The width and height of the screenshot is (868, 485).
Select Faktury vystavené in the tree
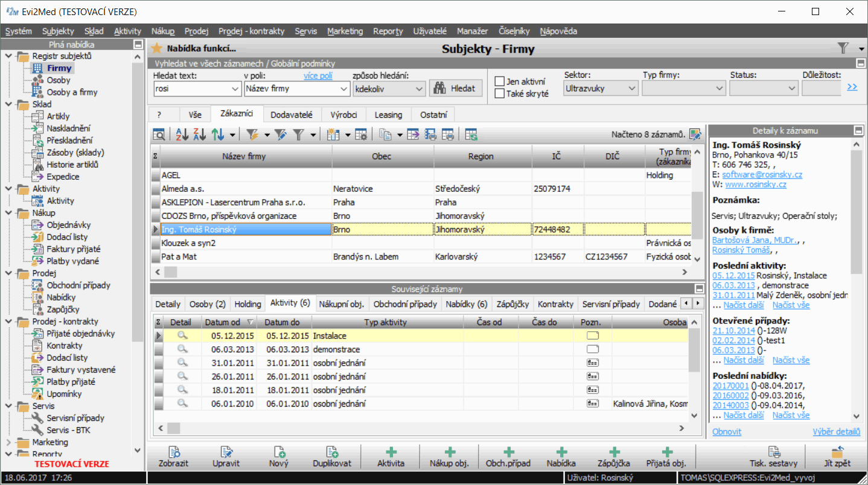(81, 370)
